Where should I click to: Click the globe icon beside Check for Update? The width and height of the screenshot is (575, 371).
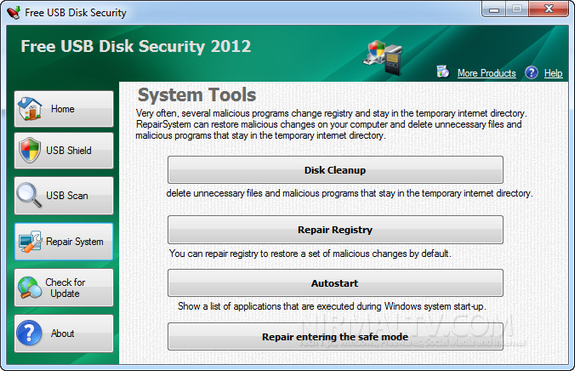30,287
